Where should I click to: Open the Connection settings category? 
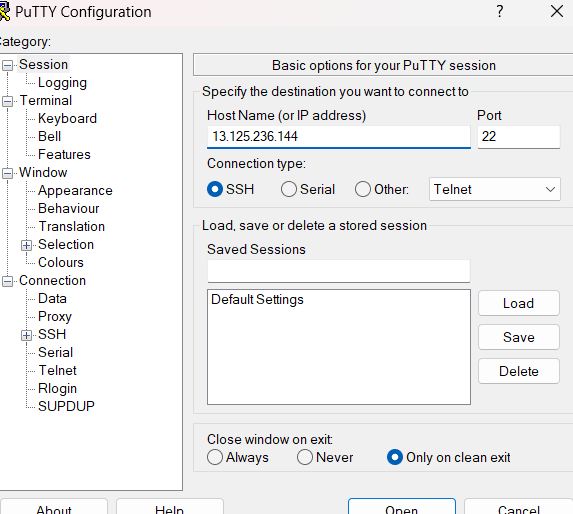53,280
